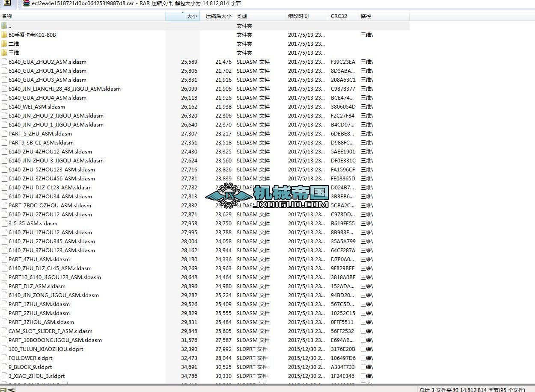Select 6140_ZHU_1ZHOU12_ASM.sldasm
The image size is (535, 392).
pyautogui.click(x=50, y=233)
